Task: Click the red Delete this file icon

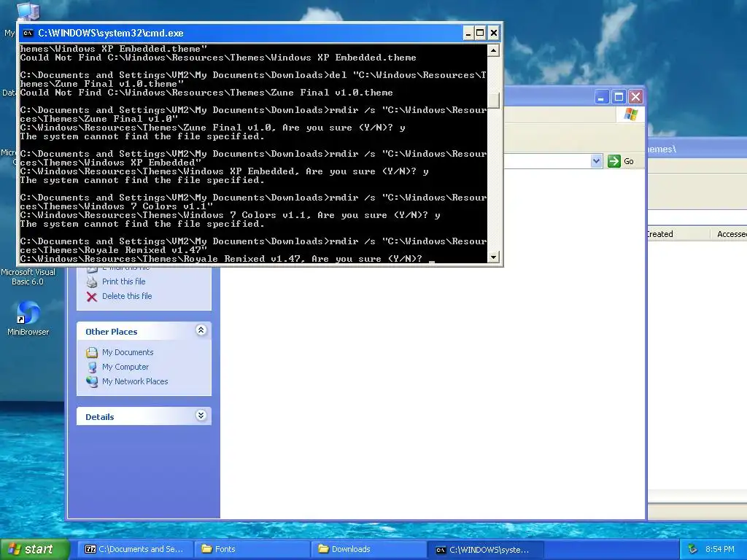Action: coord(92,297)
